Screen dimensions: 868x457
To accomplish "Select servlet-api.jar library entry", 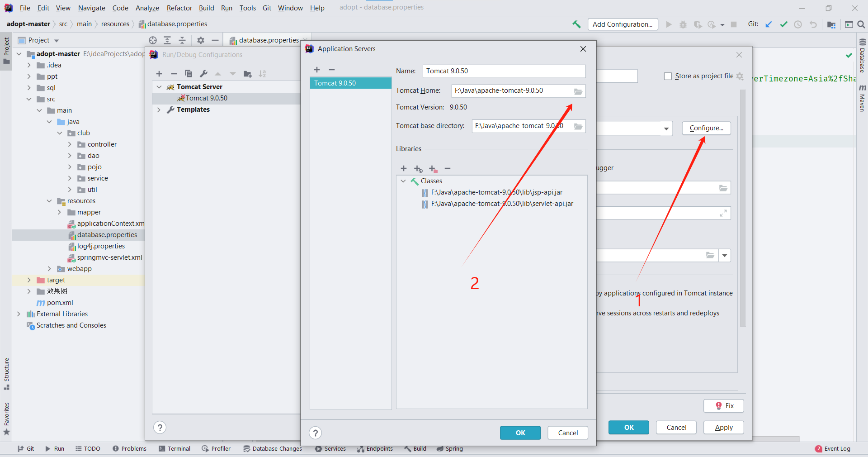I will coord(502,204).
